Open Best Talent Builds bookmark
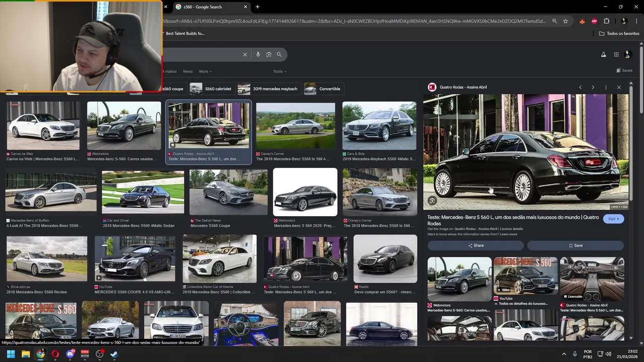 [185, 33]
